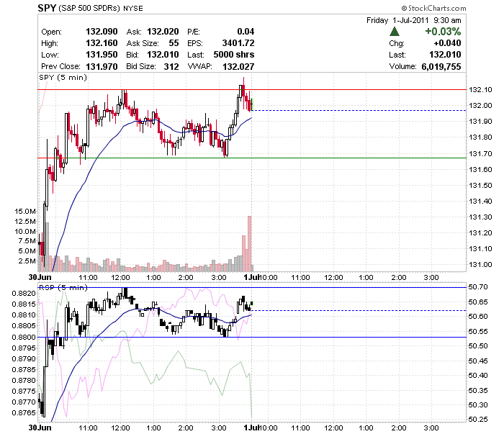Click the SPY (5 min) chart label

[x=63, y=78]
